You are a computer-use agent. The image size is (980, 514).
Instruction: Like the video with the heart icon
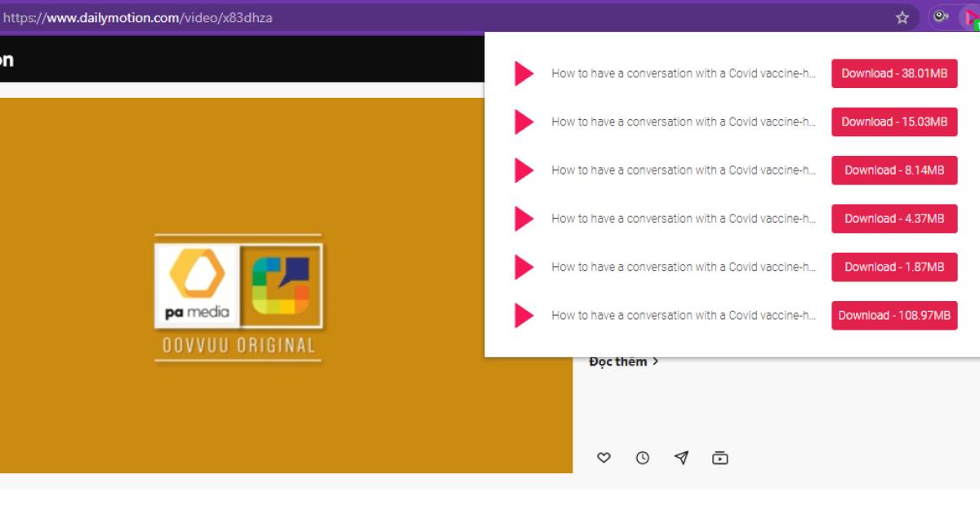point(604,458)
